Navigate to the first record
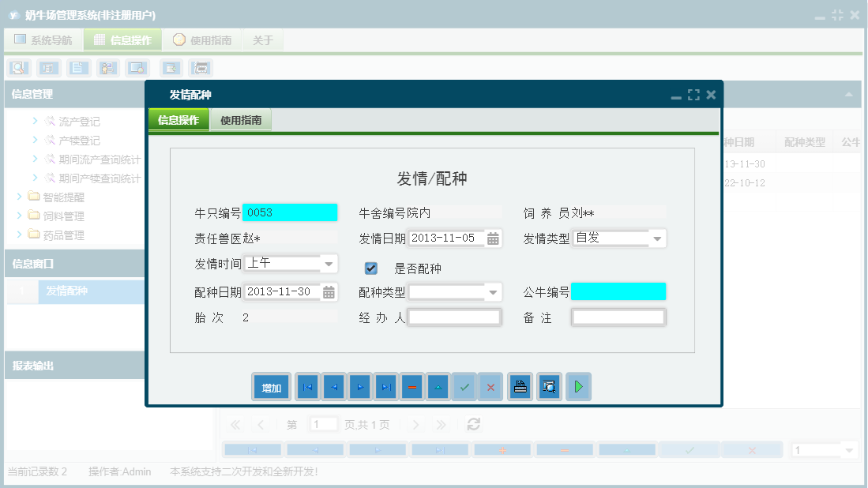868x488 pixels. (x=307, y=386)
